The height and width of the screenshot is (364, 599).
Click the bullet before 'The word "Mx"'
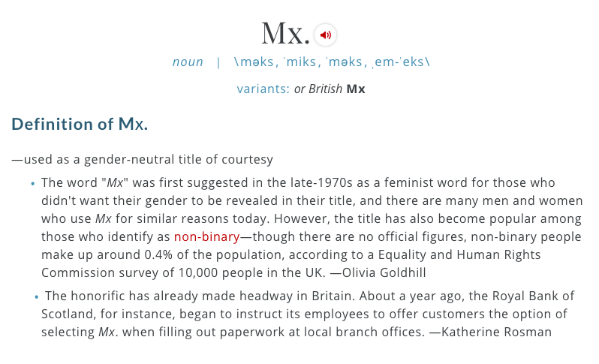coord(33,184)
